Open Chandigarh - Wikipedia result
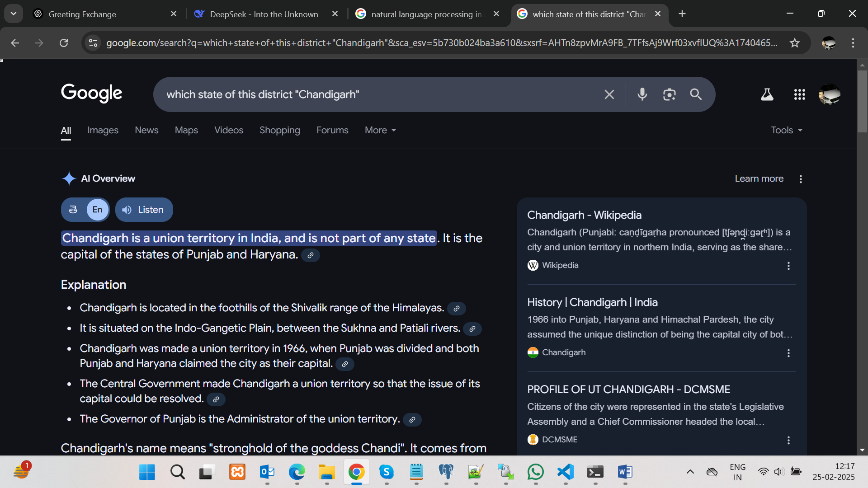The width and height of the screenshot is (868, 488). tap(584, 215)
